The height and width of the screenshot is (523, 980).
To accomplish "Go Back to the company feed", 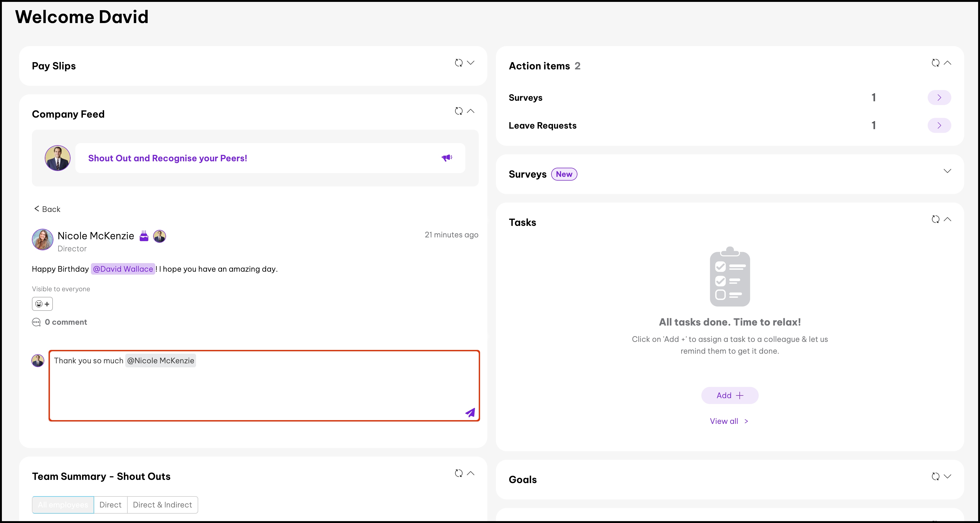I will [47, 209].
